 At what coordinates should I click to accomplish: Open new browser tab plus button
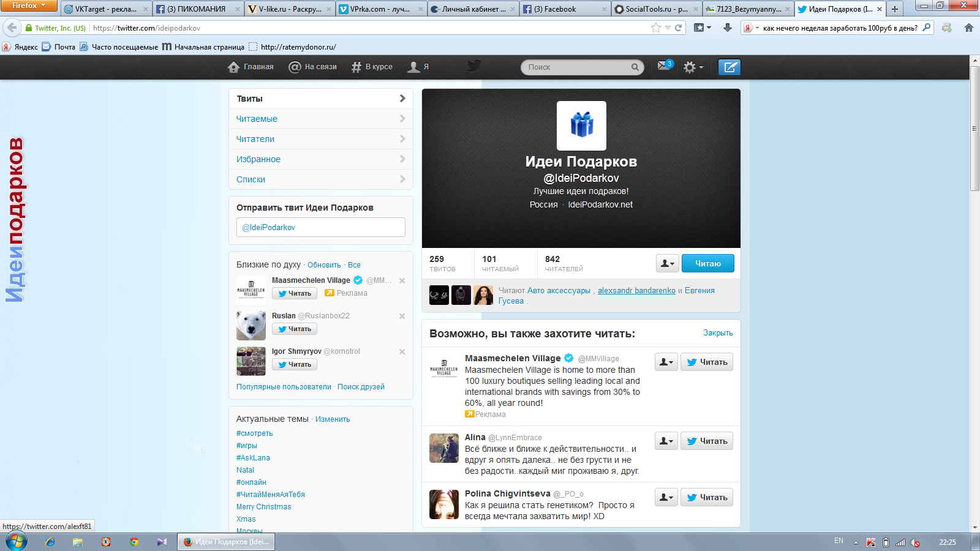[x=895, y=9]
